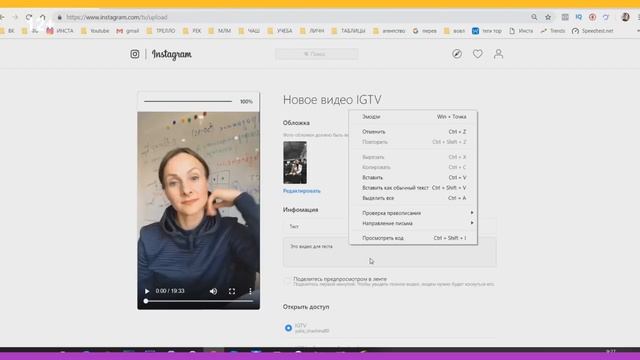This screenshot has width=640, height=360.
Task: Choose Вставить in the context menu
Action: pos(413,178)
